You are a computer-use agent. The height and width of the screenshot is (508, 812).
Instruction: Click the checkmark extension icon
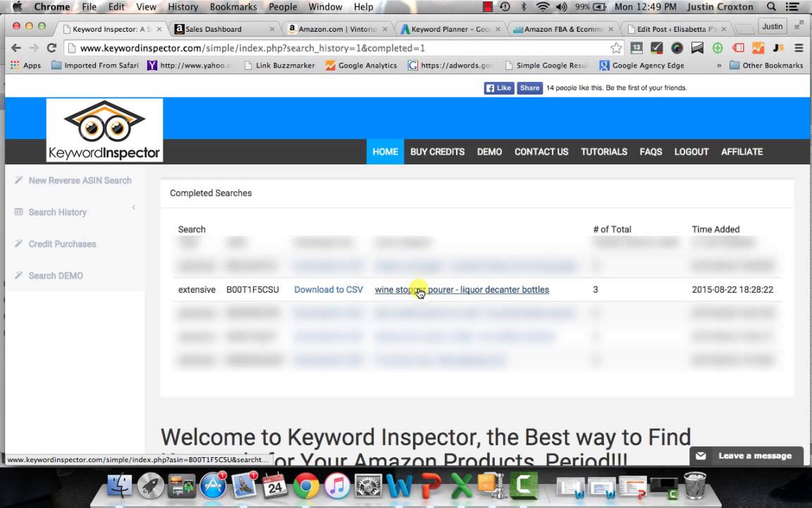657,48
